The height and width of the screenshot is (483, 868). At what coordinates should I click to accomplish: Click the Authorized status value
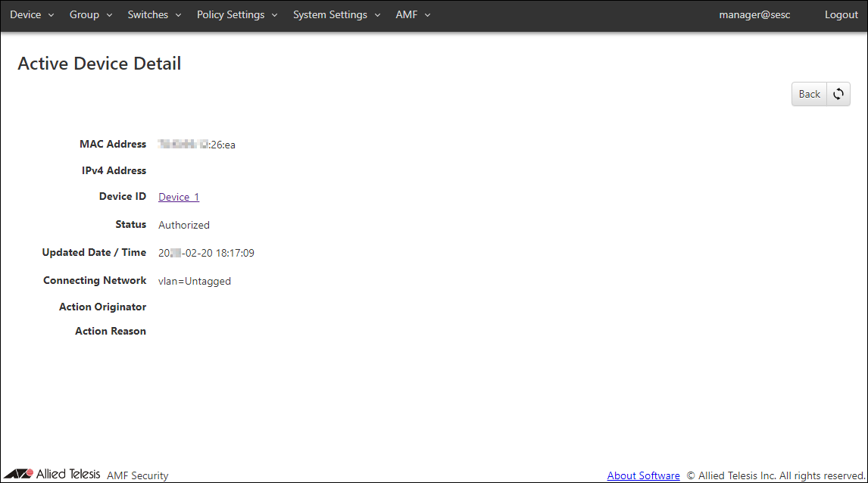click(184, 225)
